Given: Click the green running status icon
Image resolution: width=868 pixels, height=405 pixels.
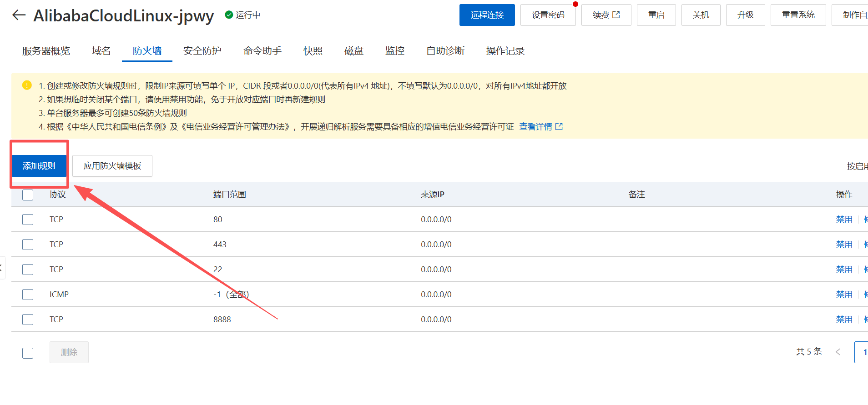Looking at the screenshot, I should [x=229, y=15].
